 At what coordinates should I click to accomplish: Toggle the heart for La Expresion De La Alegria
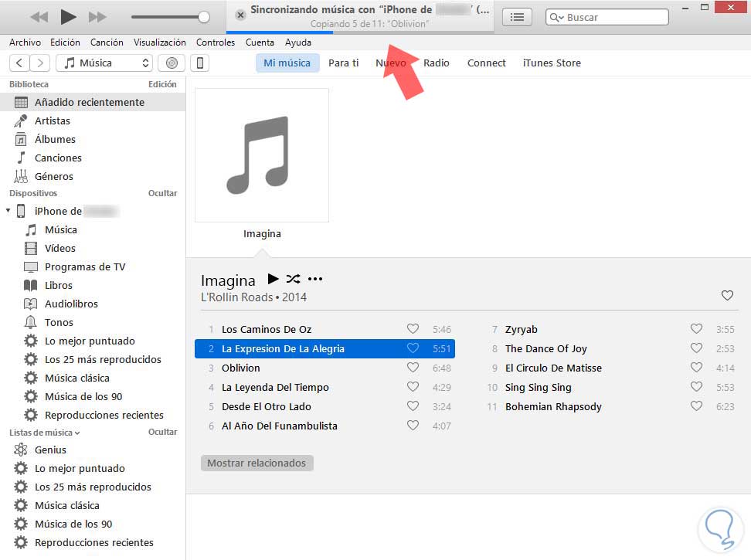click(413, 348)
